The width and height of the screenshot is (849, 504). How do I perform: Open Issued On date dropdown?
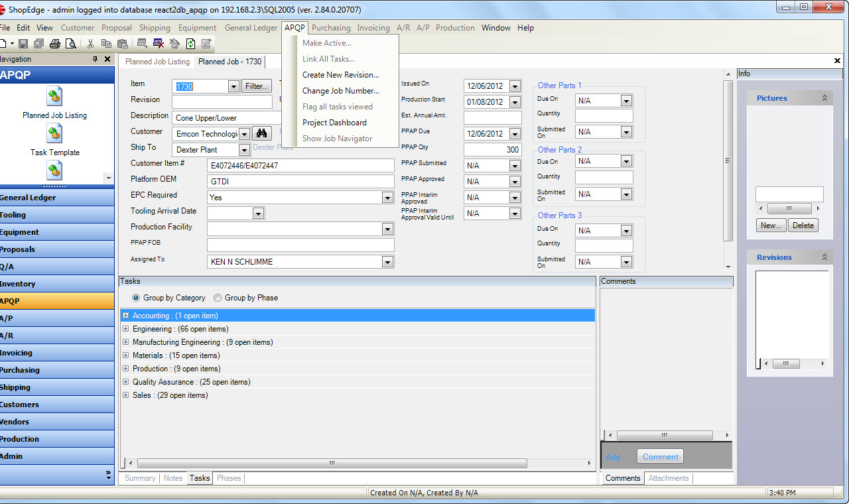point(515,86)
